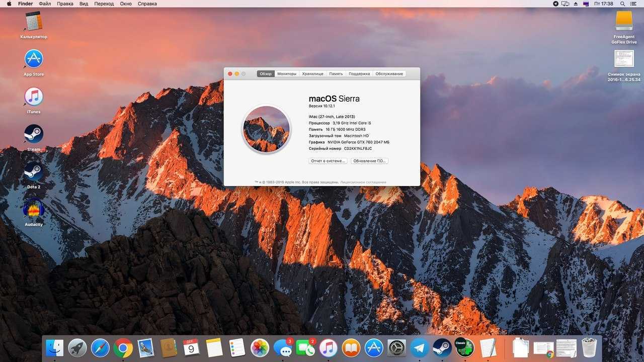Open the Хранилище tab

pos(312,74)
